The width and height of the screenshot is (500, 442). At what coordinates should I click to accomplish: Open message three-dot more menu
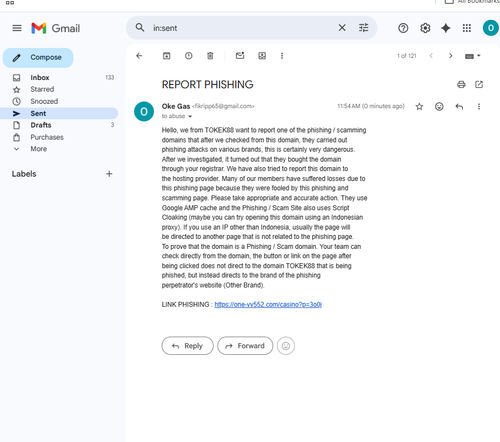click(x=479, y=106)
